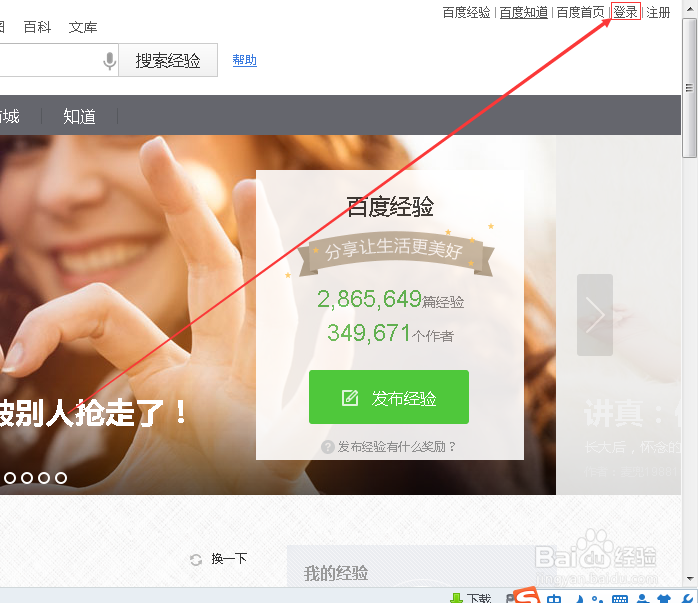Open the 文库 tab

(83, 27)
